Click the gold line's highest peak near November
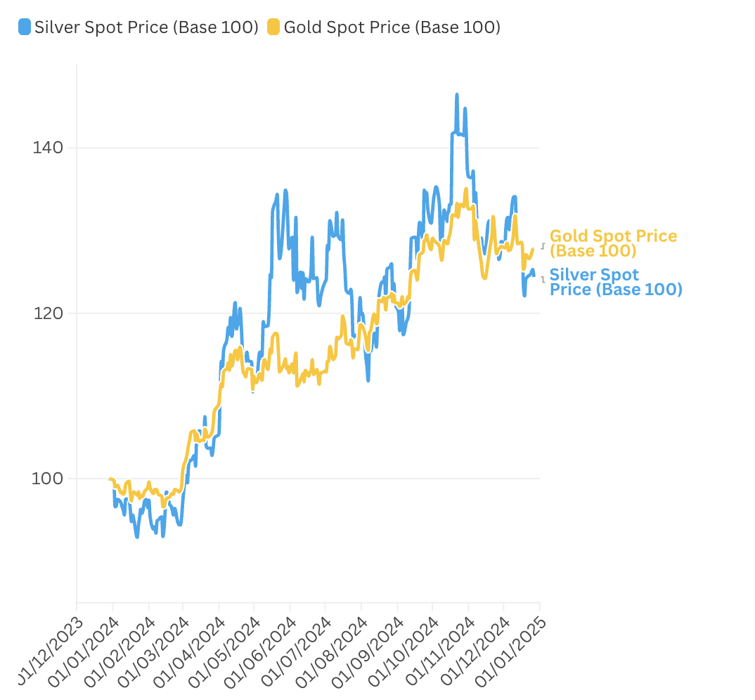 point(465,189)
